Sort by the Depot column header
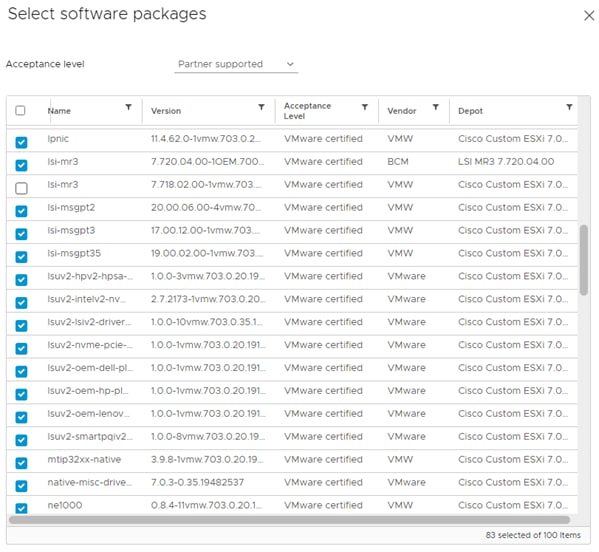Screen dimensions: 599x552 [x=470, y=111]
